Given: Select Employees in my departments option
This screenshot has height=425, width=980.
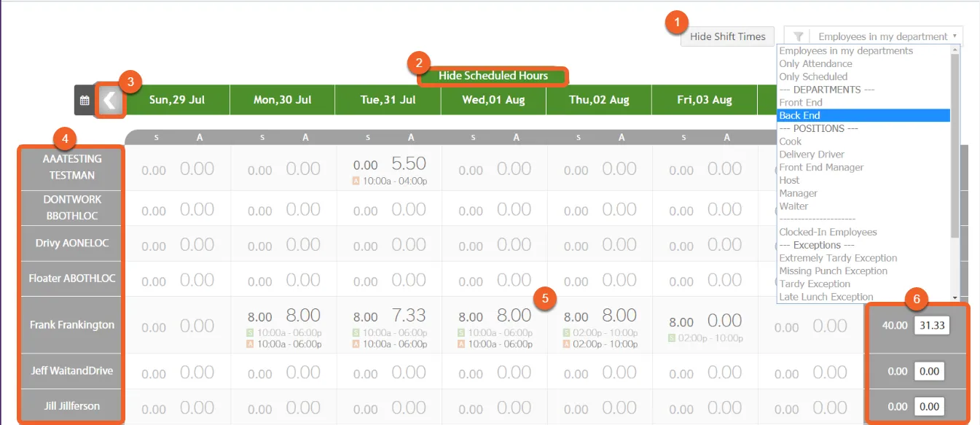Looking at the screenshot, I should point(846,51).
